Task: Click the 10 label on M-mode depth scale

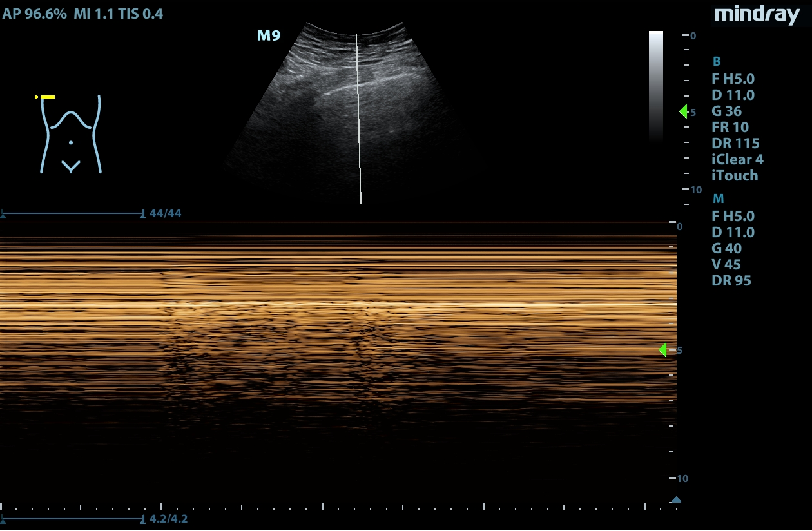Action: [x=682, y=478]
